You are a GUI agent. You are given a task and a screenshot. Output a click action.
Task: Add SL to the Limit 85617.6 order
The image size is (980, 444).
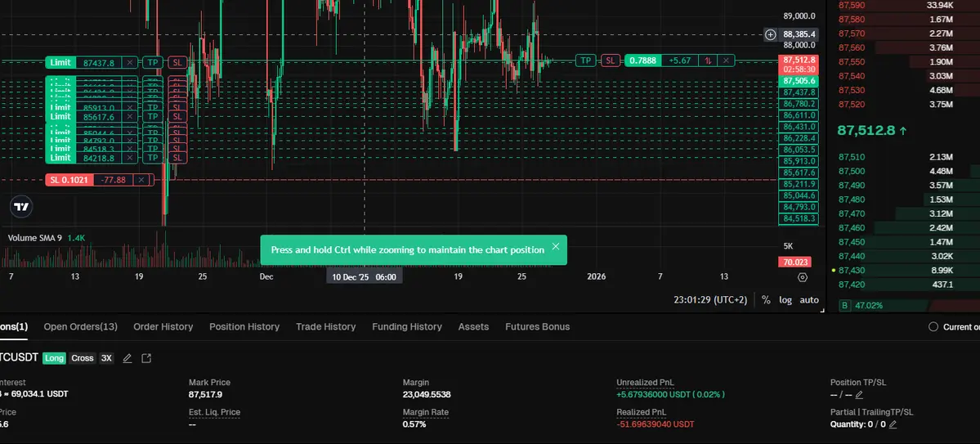point(177,116)
